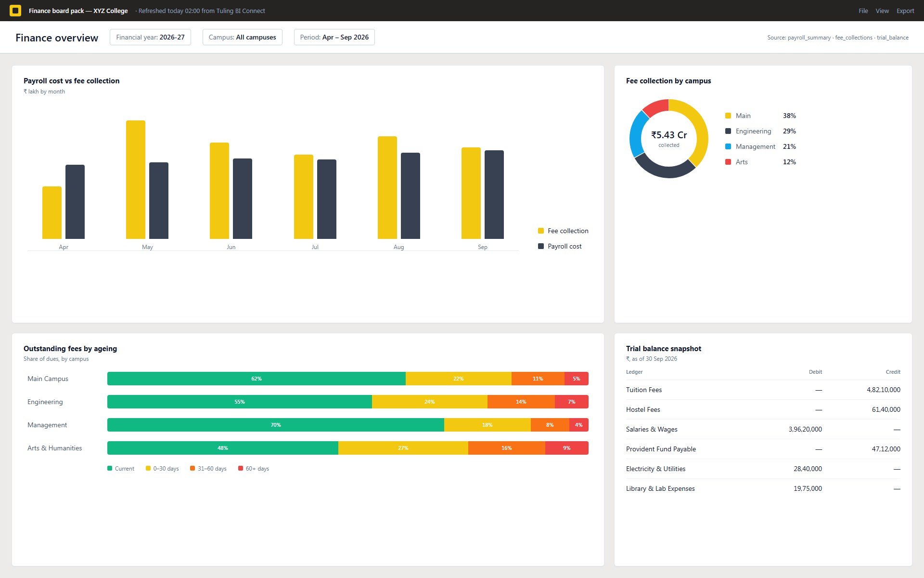Click the Main Campus 5% overdue segment
The image size is (924, 578).
tap(577, 379)
